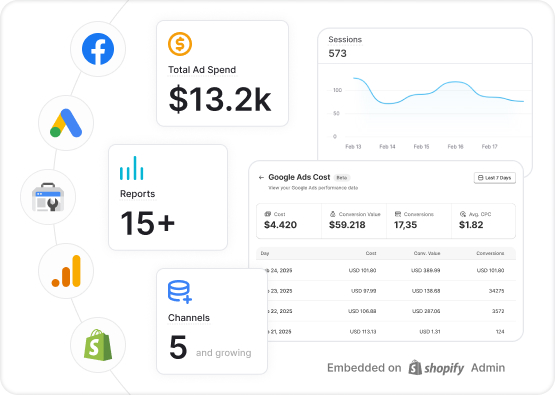555x395 pixels.
Task: Click the USD 101.80 cost cell
Action: (x=362, y=270)
